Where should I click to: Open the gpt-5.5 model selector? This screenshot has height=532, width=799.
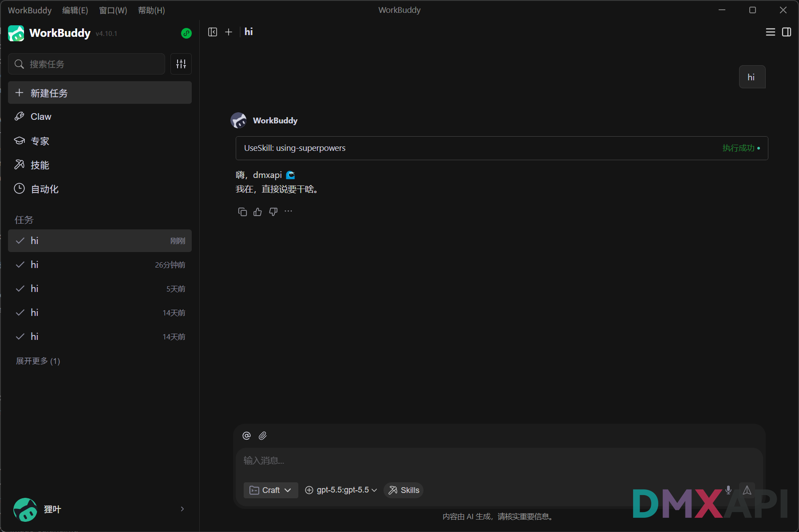(341, 490)
